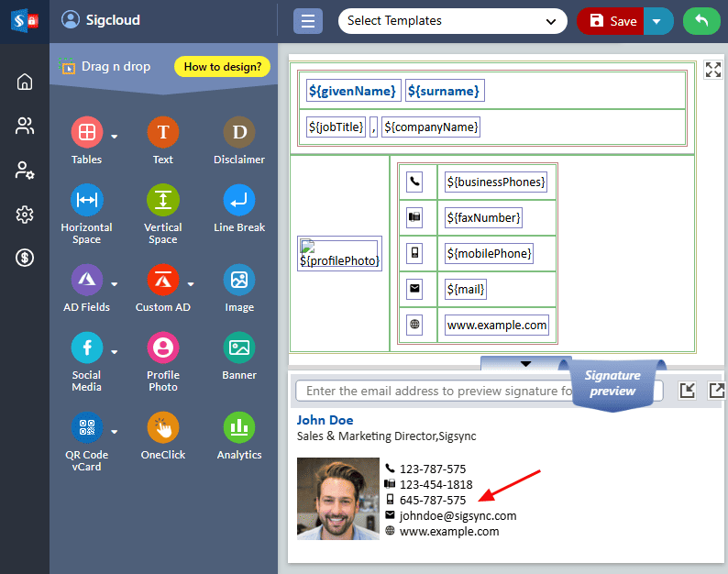The height and width of the screenshot is (574, 728).
Task: Pick the Banner element icon
Action: tap(239, 348)
